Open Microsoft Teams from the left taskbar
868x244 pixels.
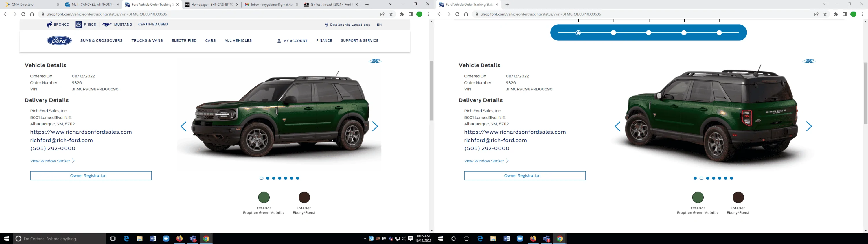click(x=193, y=239)
